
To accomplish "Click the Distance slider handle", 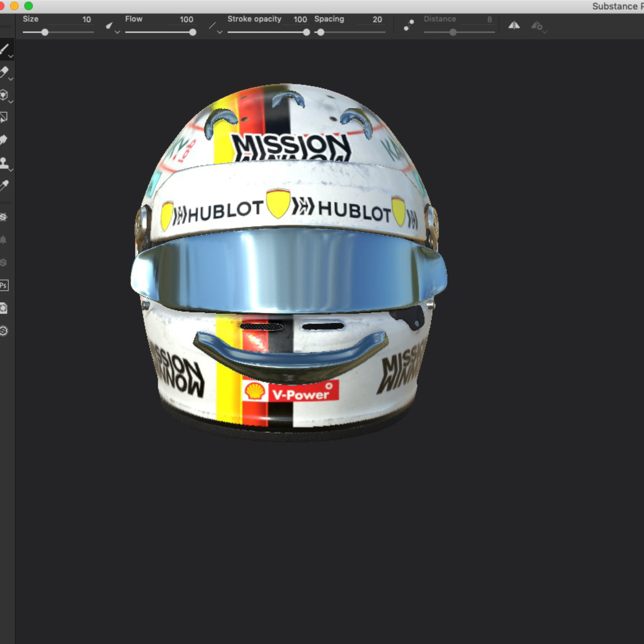I will (453, 32).
